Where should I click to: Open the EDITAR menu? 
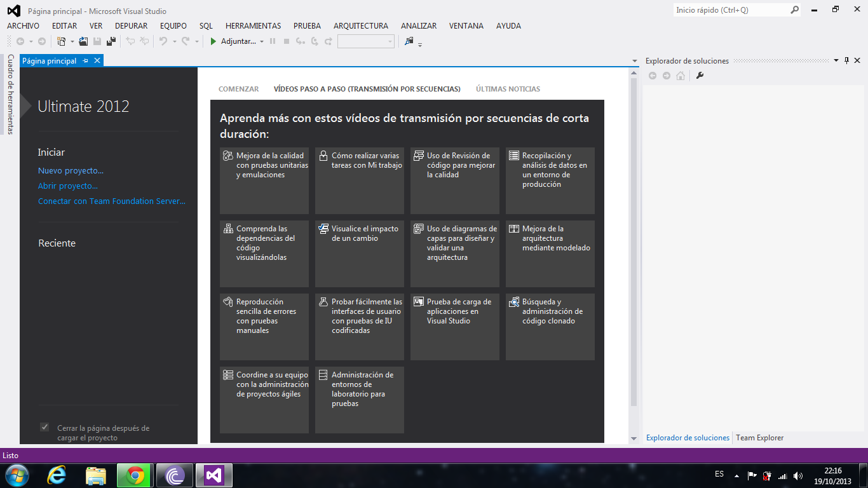[65, 26]
